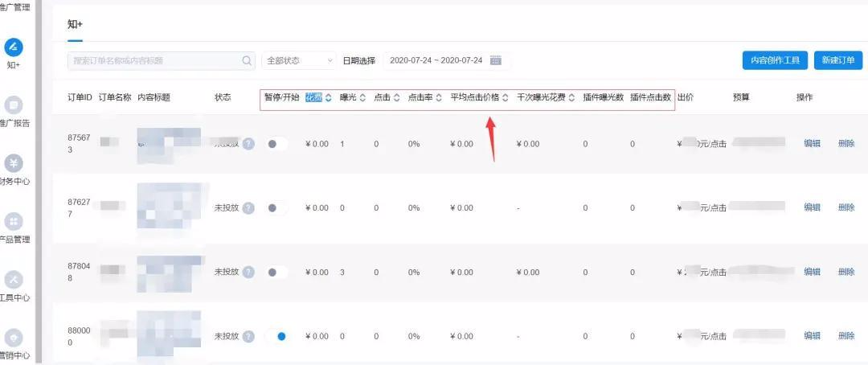This screenshot has width=868, height=365.
Task: Click 编辑 for order 880000
Action: 812,336
